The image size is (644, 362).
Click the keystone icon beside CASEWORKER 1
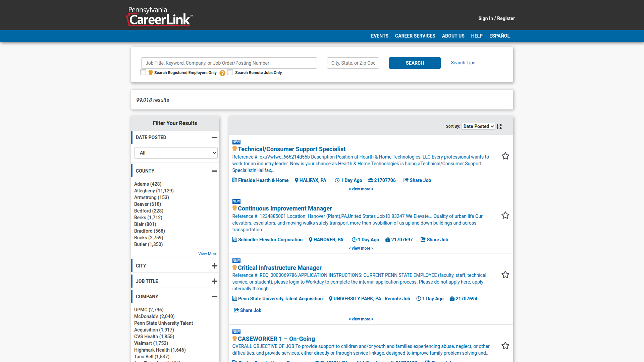pyautogui.click(x=235, y=339)
